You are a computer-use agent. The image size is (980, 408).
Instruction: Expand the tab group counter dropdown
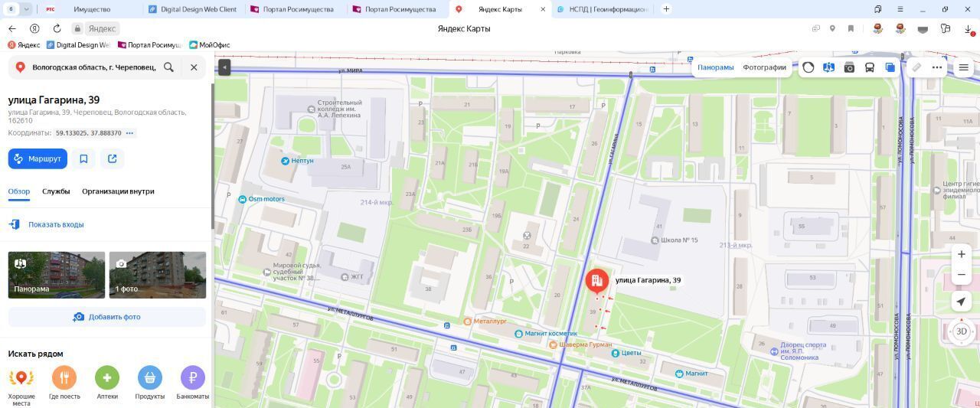27,9
